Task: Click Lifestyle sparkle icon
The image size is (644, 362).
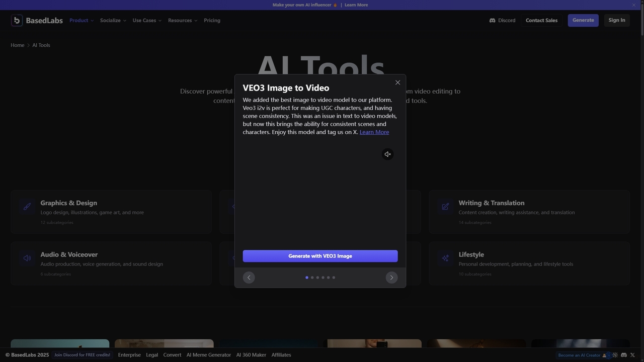Action: click(445, 258)
